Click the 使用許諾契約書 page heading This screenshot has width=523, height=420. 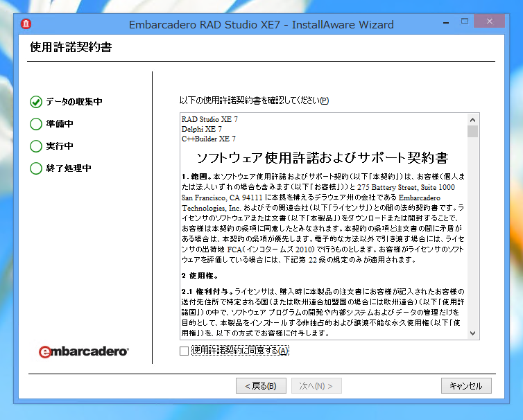71,47
